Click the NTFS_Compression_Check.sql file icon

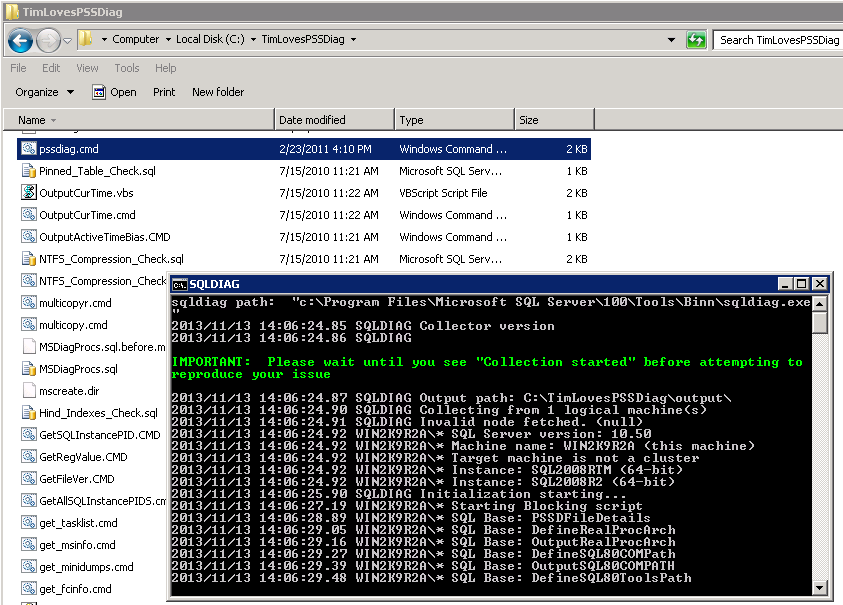pos(29,259)
